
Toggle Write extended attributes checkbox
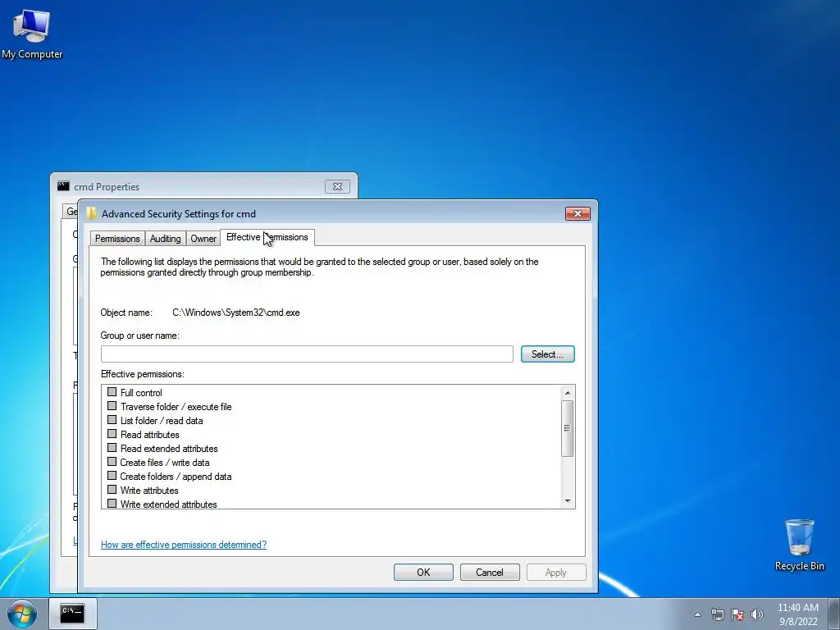pyautogui.click(x=112, y=503)
